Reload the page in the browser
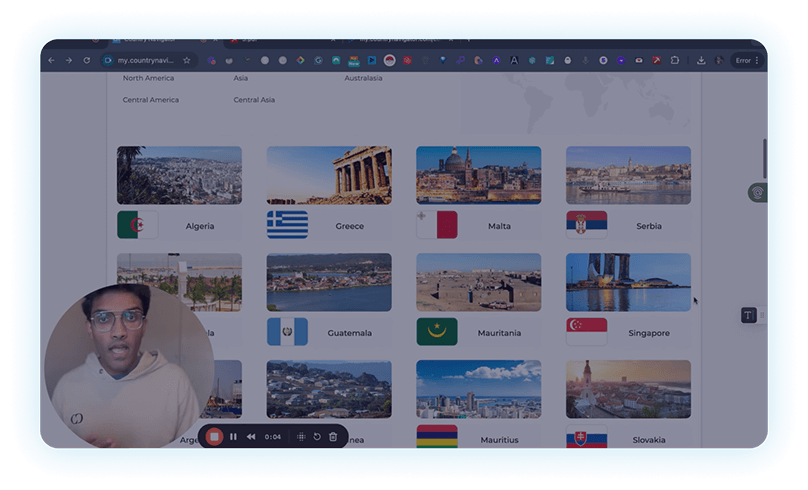The width and height of the screenshot is (808, 490). (x=87, y=60)
